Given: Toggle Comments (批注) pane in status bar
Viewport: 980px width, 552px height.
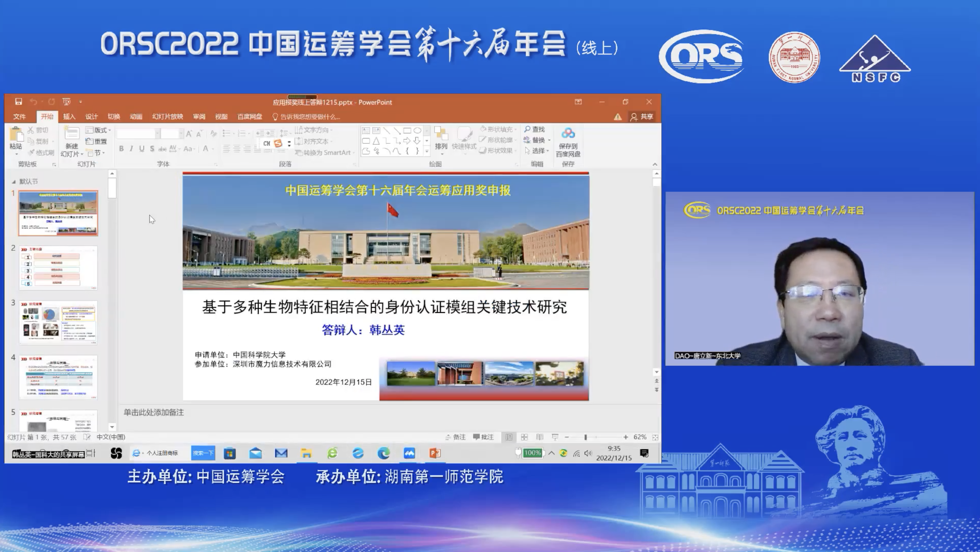Looking at the screenshot, I should click(483, 437).
